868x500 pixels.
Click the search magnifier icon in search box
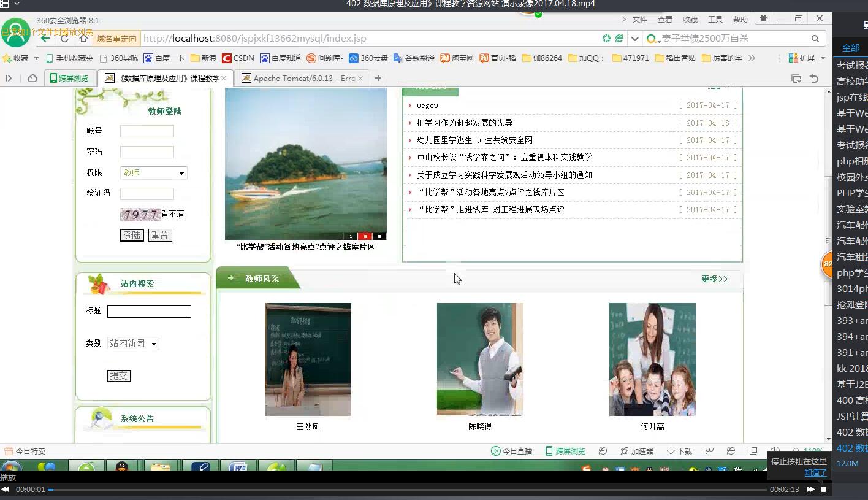tap(815, 38)
